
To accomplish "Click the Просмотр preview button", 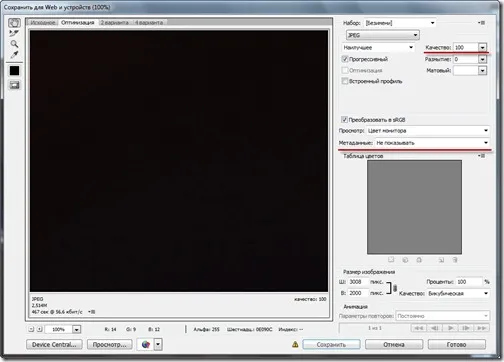I will click(x=109, y=344).
